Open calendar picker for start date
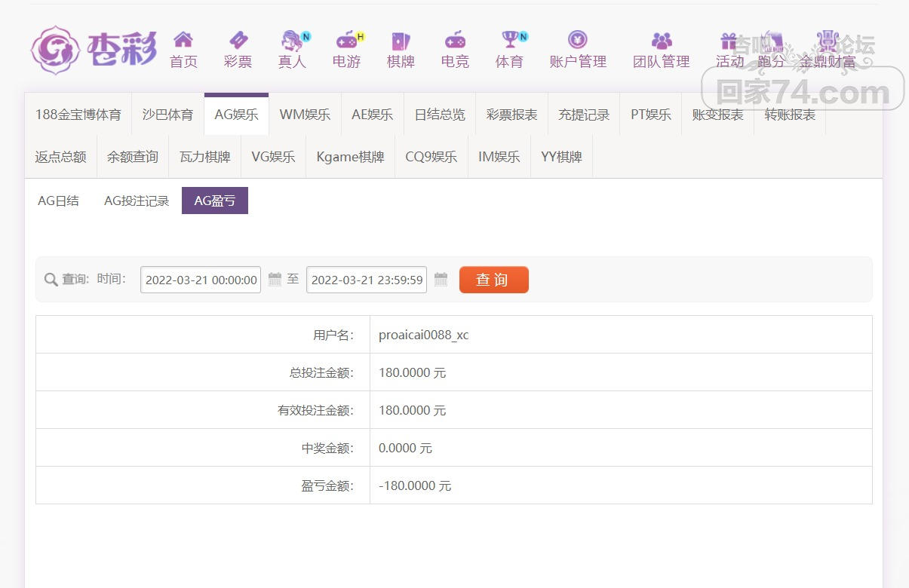The width and height of the screenshot is (909, 588). click(275, 280)
